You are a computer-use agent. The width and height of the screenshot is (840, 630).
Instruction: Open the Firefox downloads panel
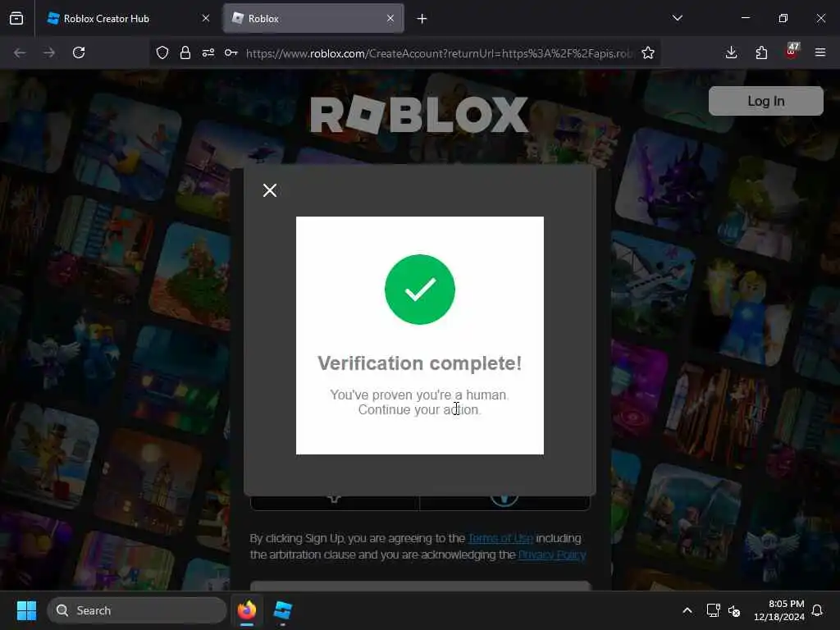pos(731,52)
